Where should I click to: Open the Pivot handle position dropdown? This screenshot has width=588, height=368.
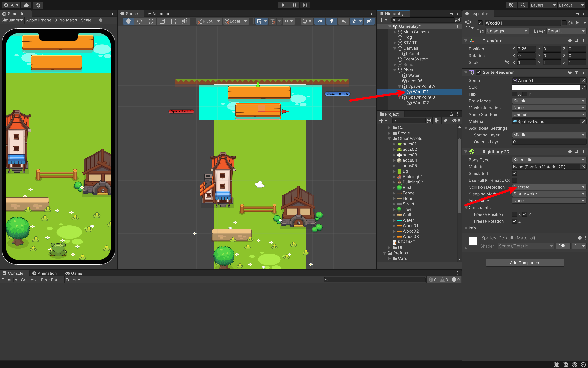209,21
